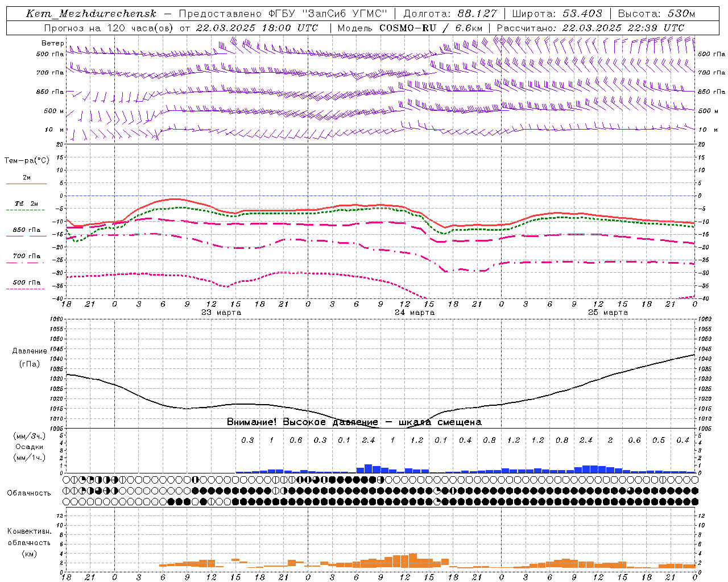Click the '(мм/1ч.)' precipitation unit label
This screenshot has height=582, width=728.
tap(30, 458)
